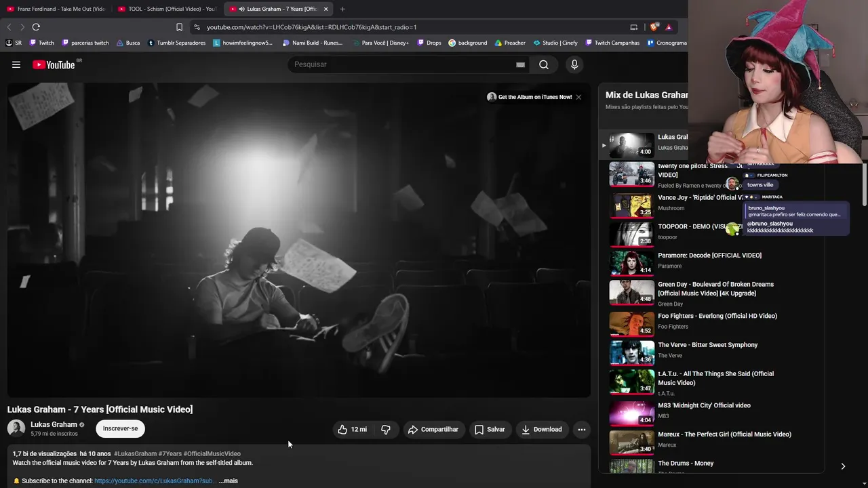Switch to TOOL - Schism tab
This screenshot has height=488, width=868.
(167, 9)
